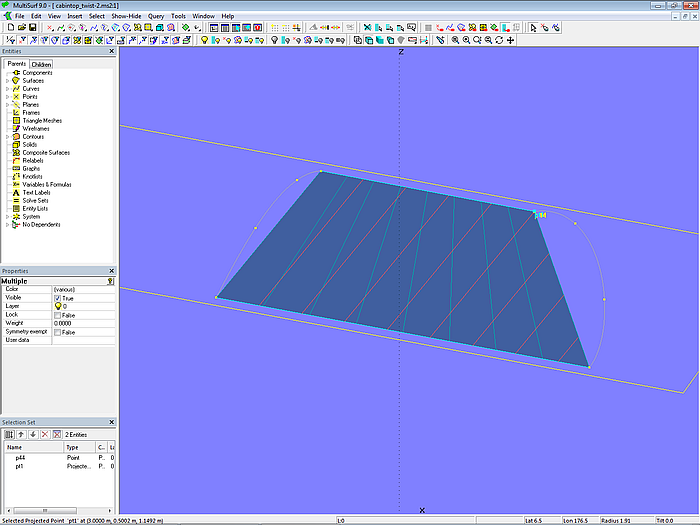Select the p44 point entity row
The width and height of the screenshot is (700, 525).
pyautogui.click(x=22, y=458)
